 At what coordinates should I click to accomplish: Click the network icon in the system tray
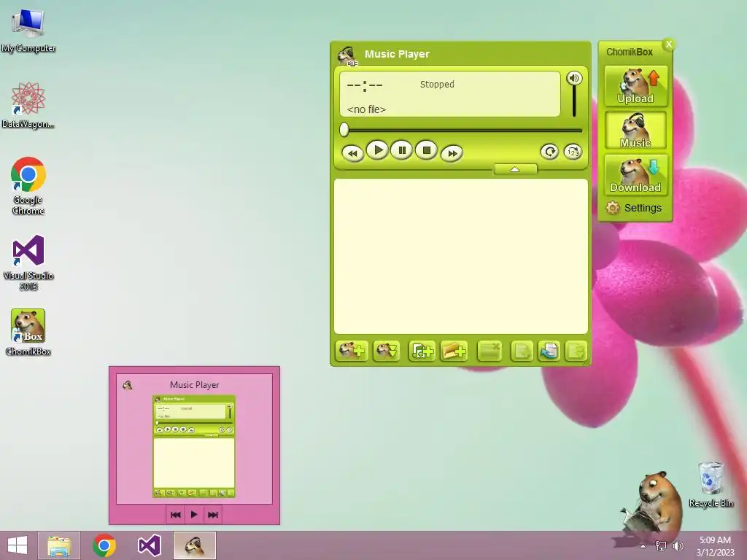point(661,545)
